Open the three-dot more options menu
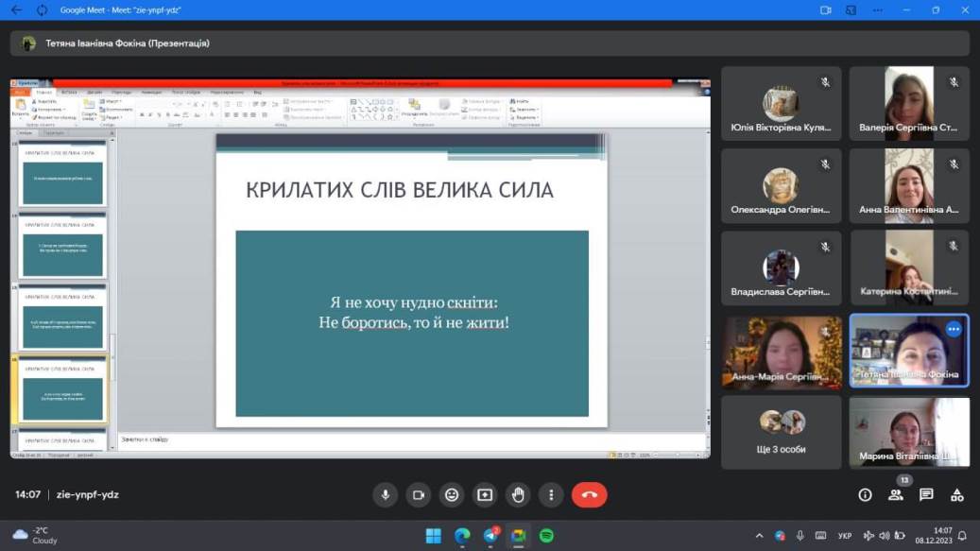Viewport: 980px width, 551px height. tap(551, 494)
